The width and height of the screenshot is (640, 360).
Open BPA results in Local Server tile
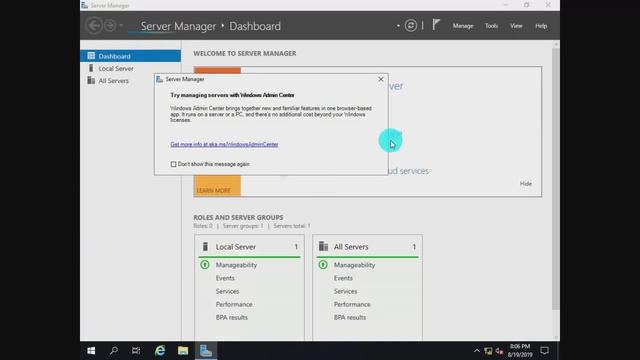coord(231,317)
